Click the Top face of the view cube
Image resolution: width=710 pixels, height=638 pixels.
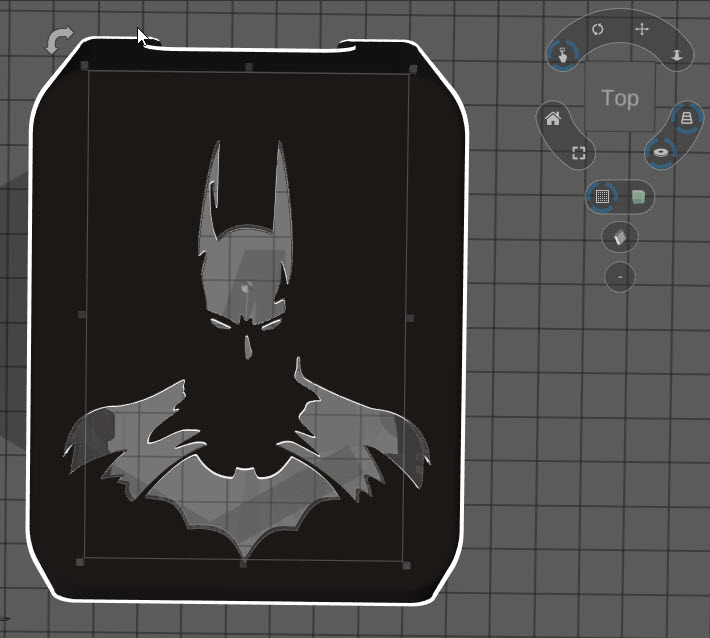(620, 97)
